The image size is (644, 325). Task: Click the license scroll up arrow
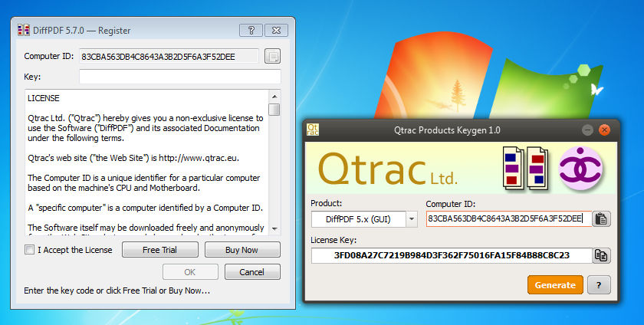click(274, 97)
